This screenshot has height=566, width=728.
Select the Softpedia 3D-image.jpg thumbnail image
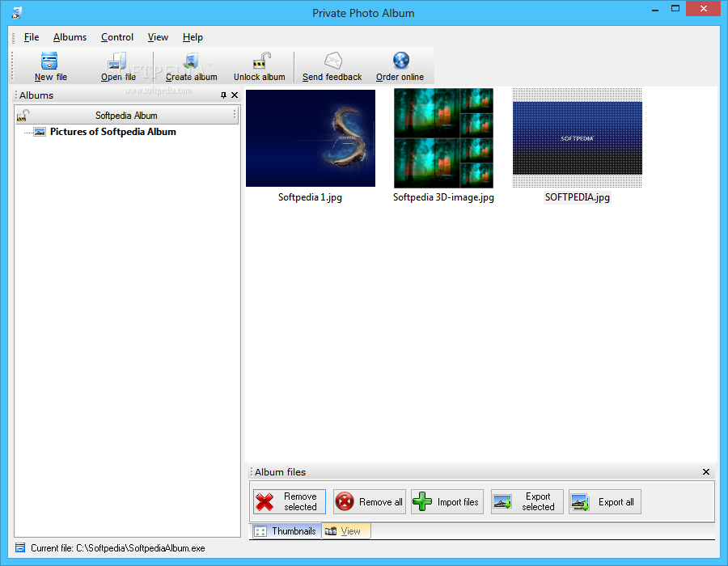click(x=443, y=138)
